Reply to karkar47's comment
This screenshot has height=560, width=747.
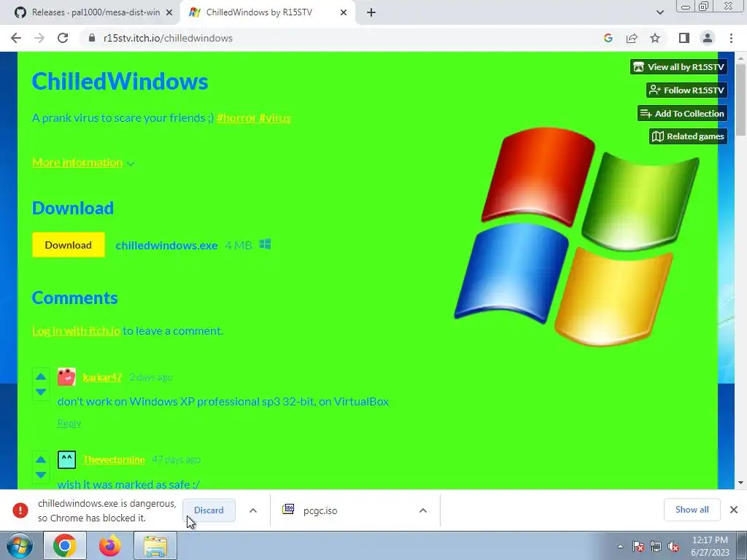tap(69, 424)
